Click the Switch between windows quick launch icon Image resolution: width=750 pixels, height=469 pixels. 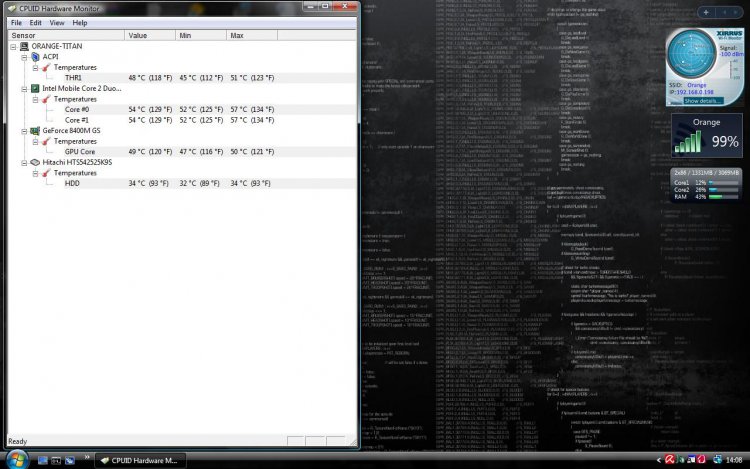point(56,460)
